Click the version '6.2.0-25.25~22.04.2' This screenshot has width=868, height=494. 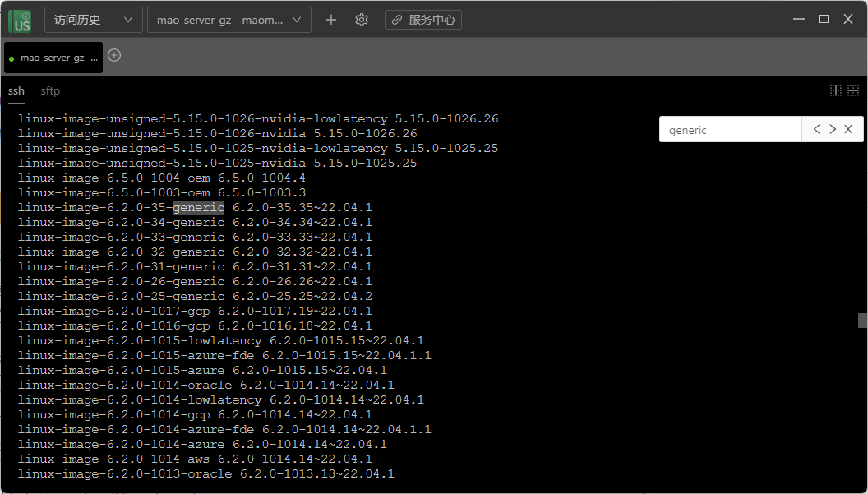(x=302, y=296)
